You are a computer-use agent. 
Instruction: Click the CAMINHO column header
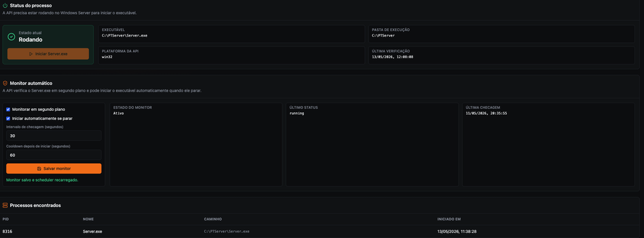213,219
